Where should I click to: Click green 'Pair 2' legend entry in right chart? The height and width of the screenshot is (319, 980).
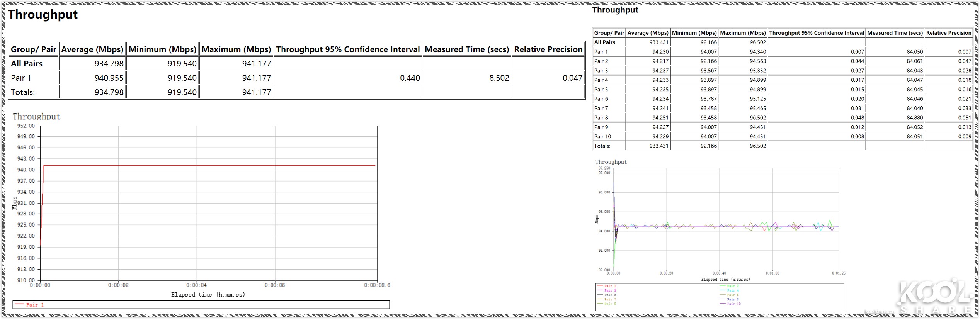point(730,286)
